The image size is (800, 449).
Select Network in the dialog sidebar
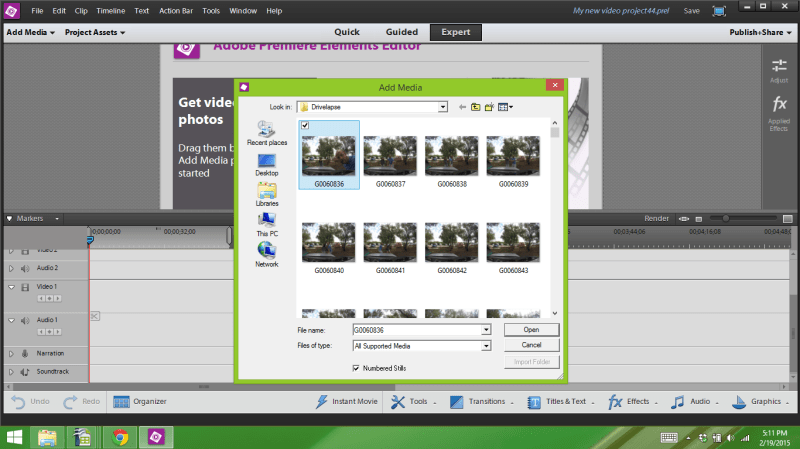pos(267,255)
